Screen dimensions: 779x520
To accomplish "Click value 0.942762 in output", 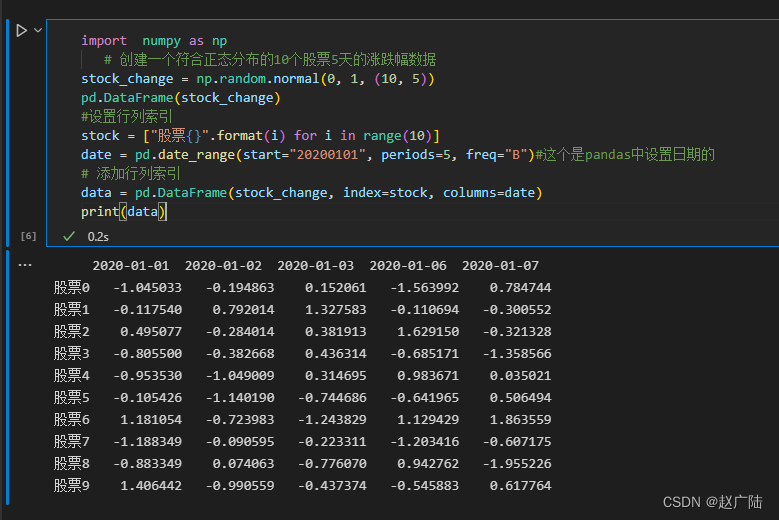I will click(428, 463).
